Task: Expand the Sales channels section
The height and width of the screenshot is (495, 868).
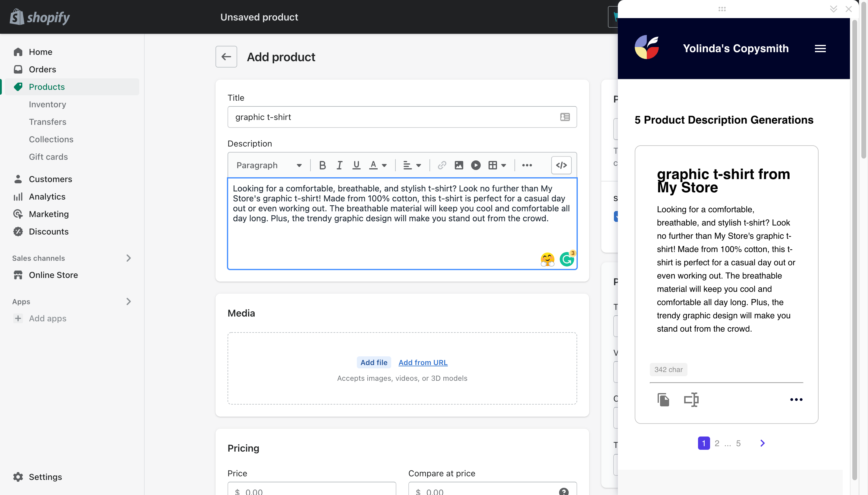Action: point(128,258)
